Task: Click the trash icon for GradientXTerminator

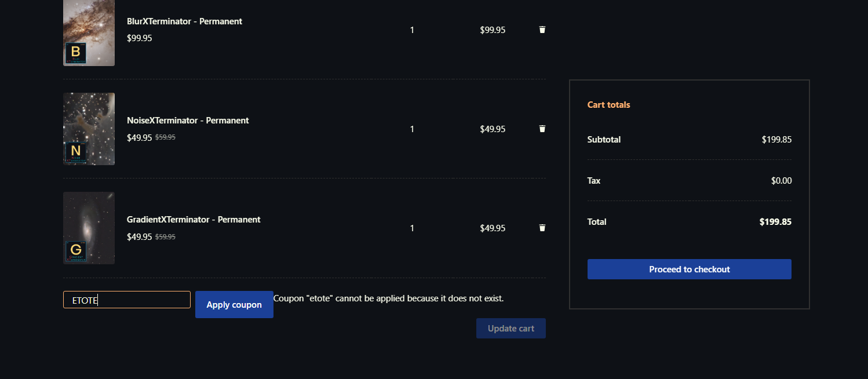Action: (542, 228)
